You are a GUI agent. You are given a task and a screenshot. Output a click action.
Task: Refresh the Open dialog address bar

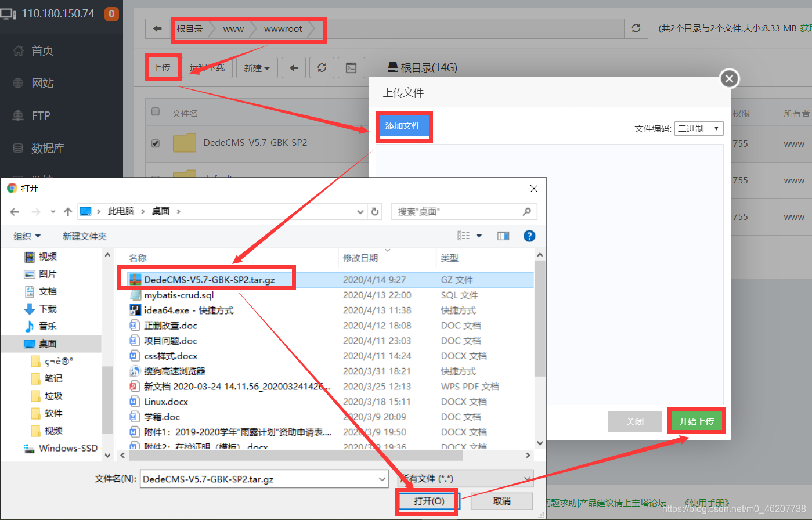[x=375, y=212]
